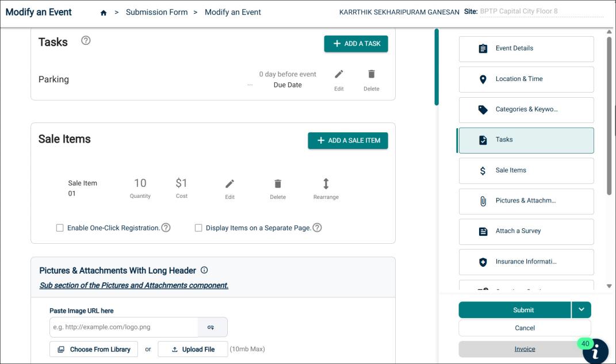The image size is (616, 364).
Task: Click the Rearrange arrows icon
Action: point(326,184)
